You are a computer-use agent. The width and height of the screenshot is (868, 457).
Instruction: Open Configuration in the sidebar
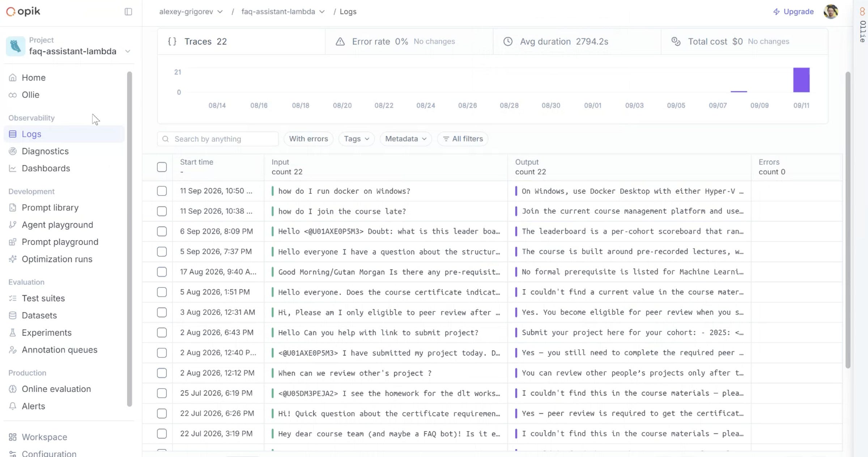[49, 453]
